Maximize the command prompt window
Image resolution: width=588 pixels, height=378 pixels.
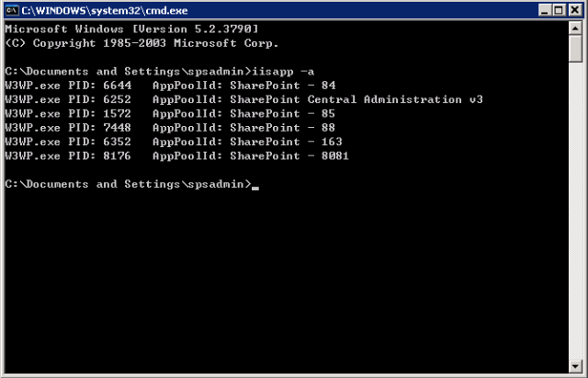point(558,10)
